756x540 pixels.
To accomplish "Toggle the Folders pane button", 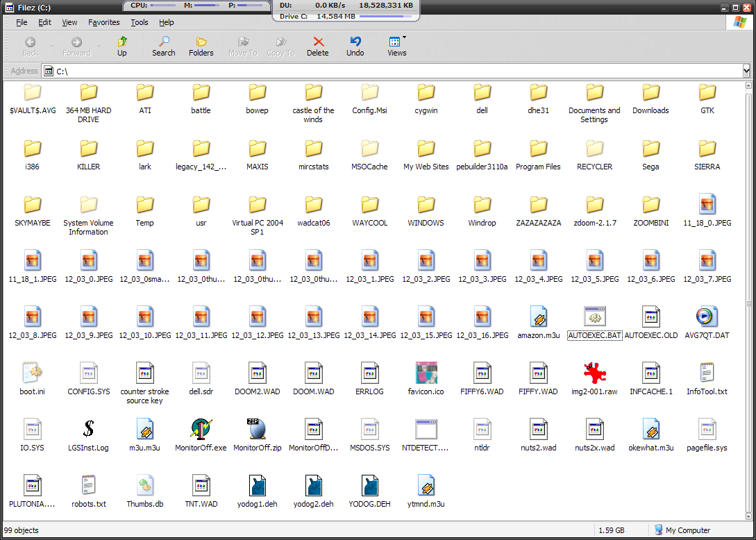I will (x=201, y=46).
